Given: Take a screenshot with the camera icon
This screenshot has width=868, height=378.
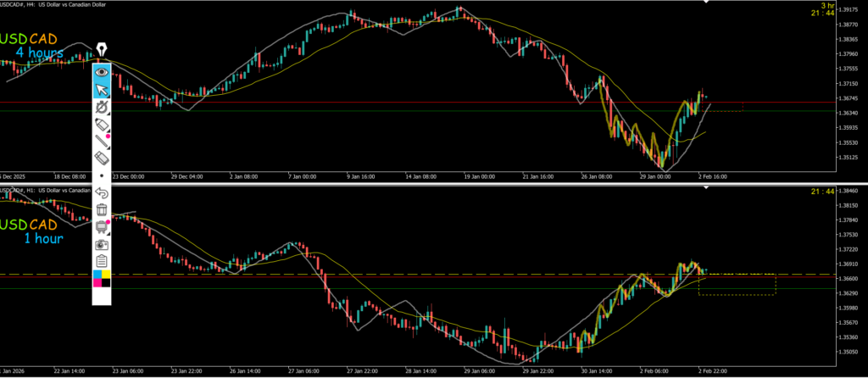Looking at the screenshot, I should (102, 243).
